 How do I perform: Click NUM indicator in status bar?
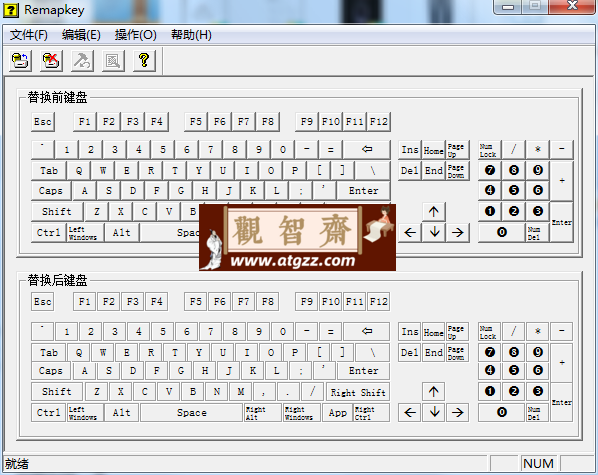[539, 464]
